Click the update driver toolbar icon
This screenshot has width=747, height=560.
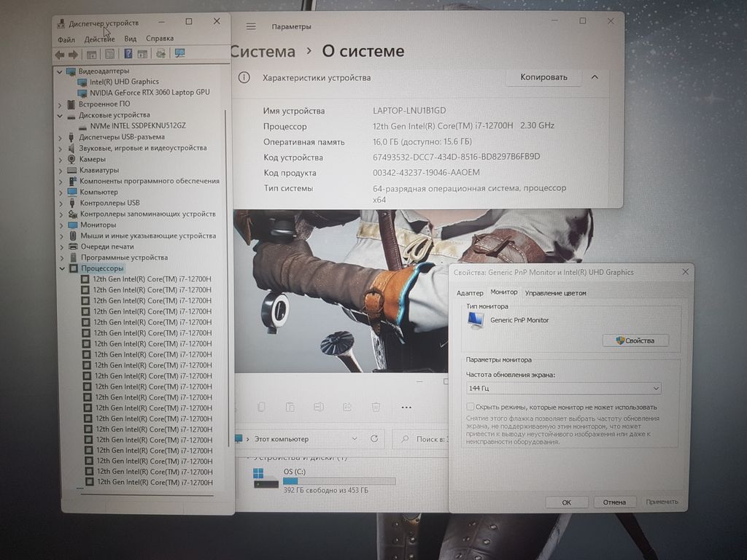coord(160,54)
